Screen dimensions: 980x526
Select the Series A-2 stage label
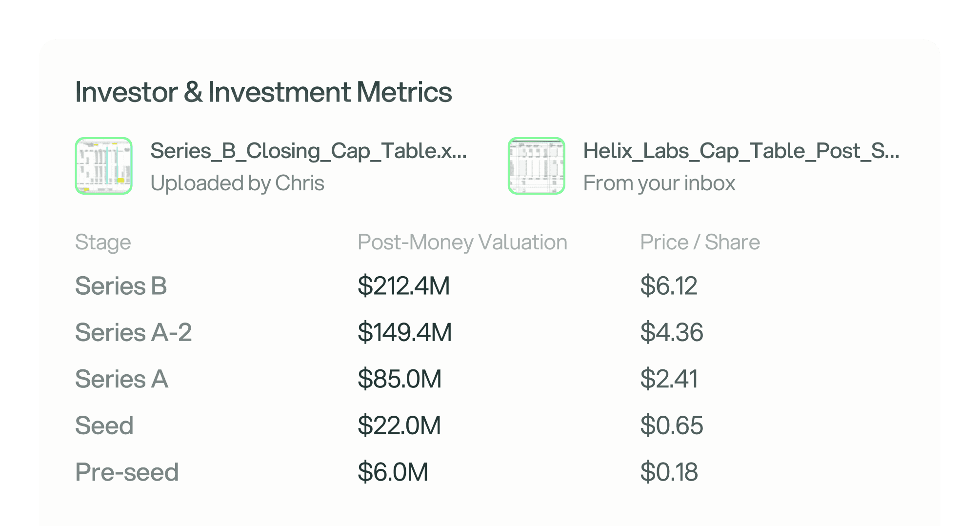pos(134,332)
